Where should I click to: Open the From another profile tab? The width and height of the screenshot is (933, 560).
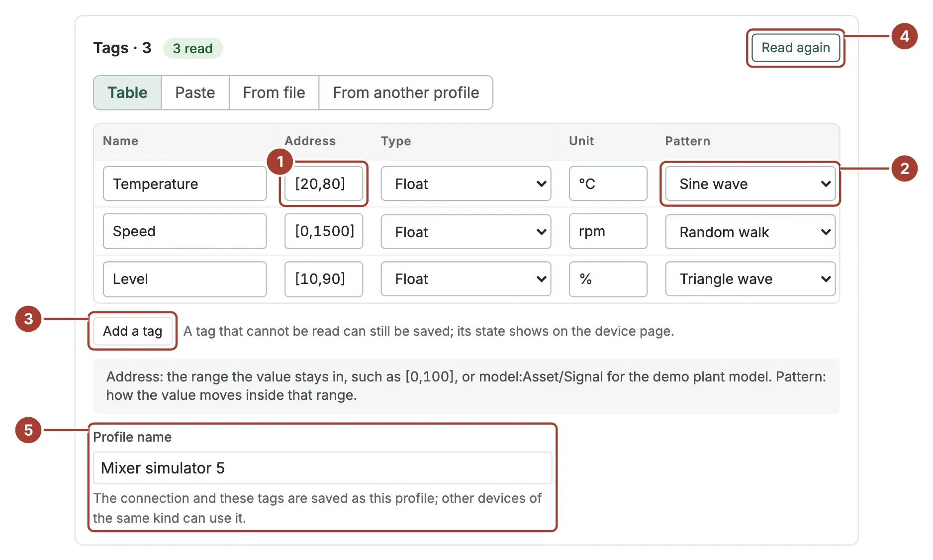pyautogui.click(x=406, y=93)
